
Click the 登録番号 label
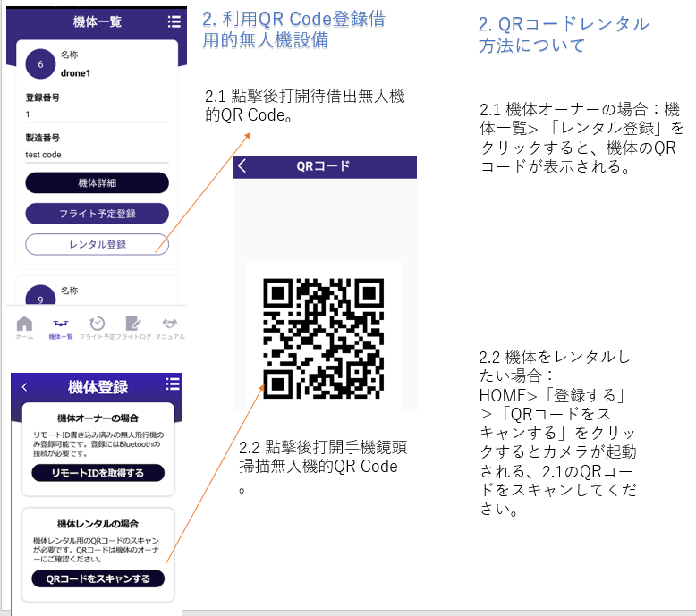(43, 97)
